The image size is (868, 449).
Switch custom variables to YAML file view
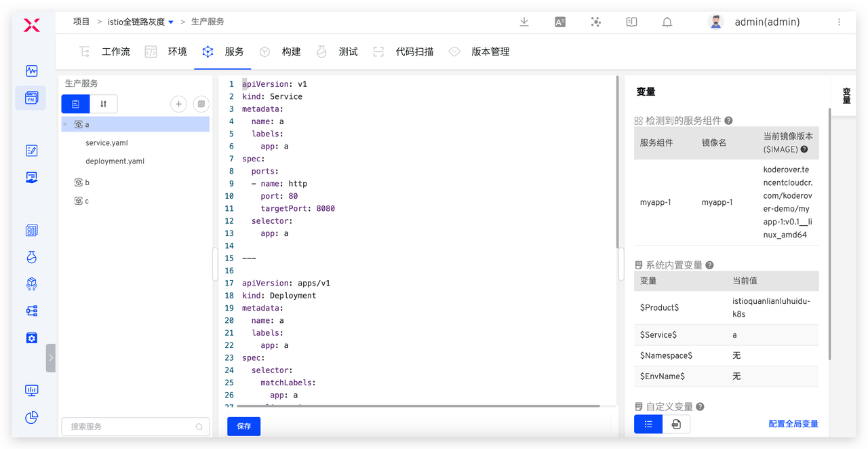click(x=676, y=424)
